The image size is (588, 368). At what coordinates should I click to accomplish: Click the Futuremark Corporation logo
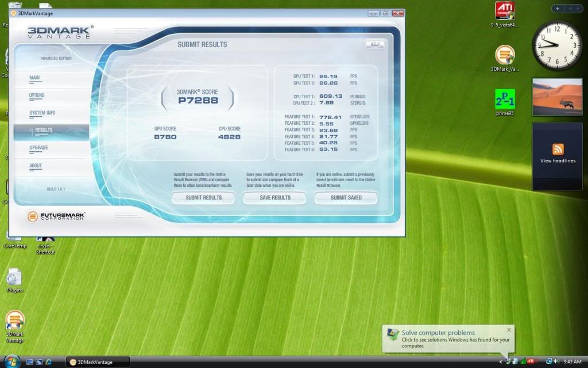[x=56, y=216]
